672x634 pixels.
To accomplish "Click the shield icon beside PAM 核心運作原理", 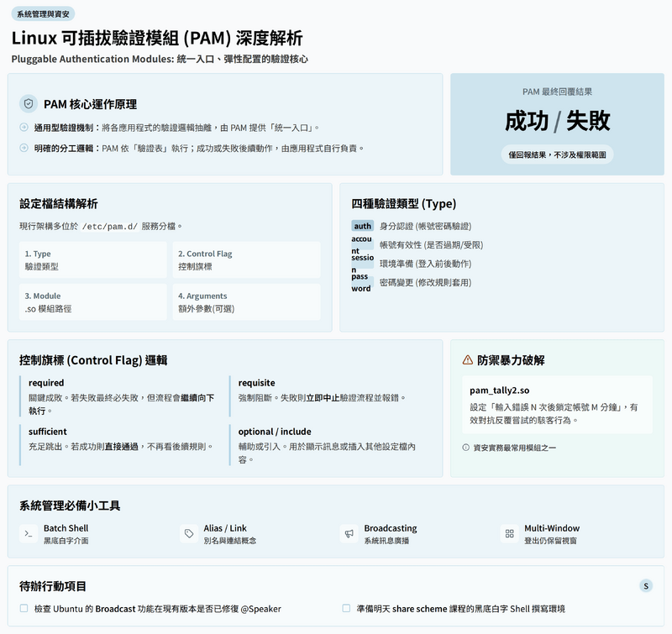I will (29, 103).
